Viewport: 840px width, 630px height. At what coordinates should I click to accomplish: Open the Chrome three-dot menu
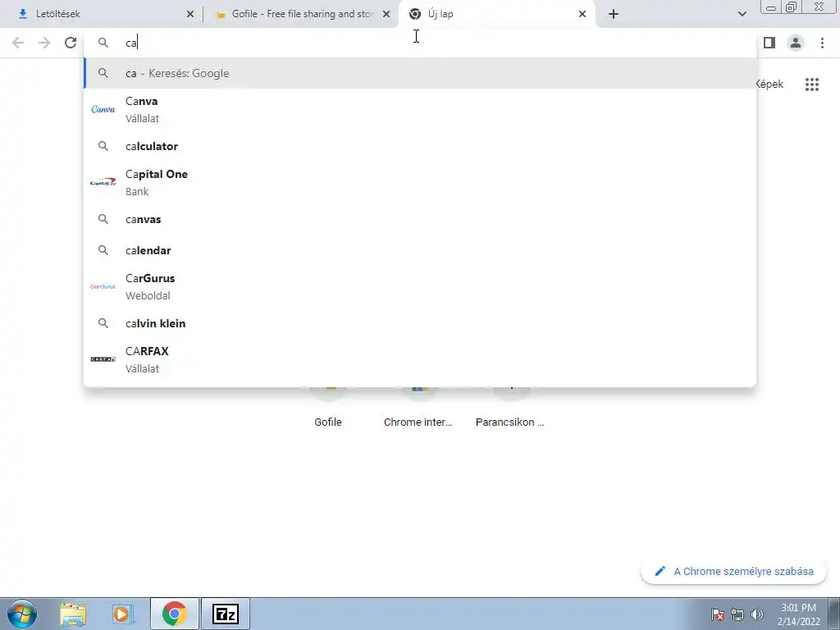click(x=822, y=43)
